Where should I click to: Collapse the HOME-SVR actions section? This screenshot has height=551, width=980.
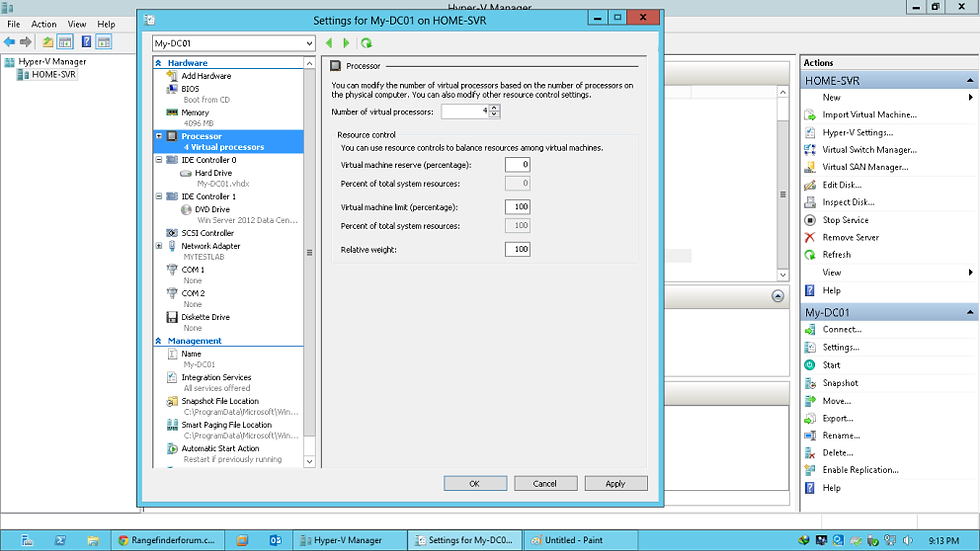[x=970, y=81]
